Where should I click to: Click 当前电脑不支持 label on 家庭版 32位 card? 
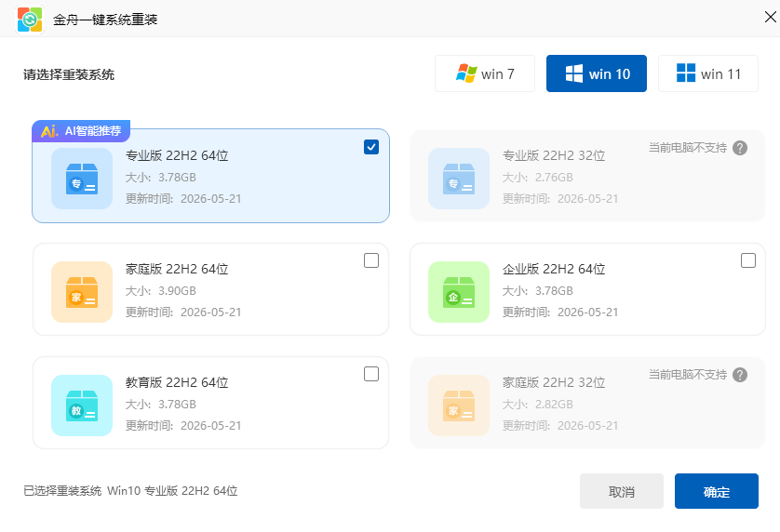coord(688,375)
